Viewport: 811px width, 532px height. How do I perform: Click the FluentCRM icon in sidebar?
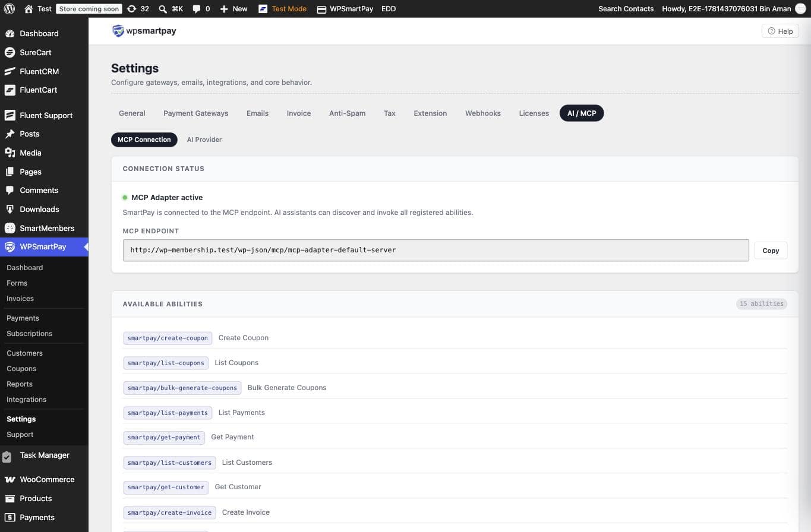click(10, 71)
